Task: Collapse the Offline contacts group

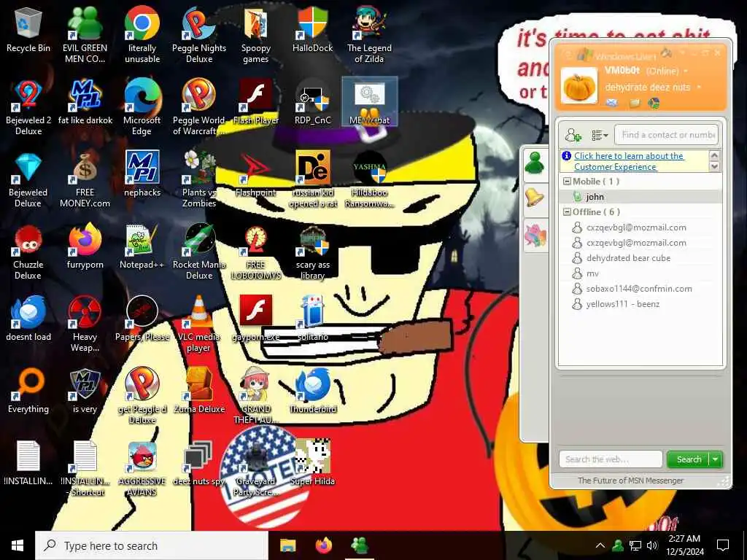Action: coord(567,212)
